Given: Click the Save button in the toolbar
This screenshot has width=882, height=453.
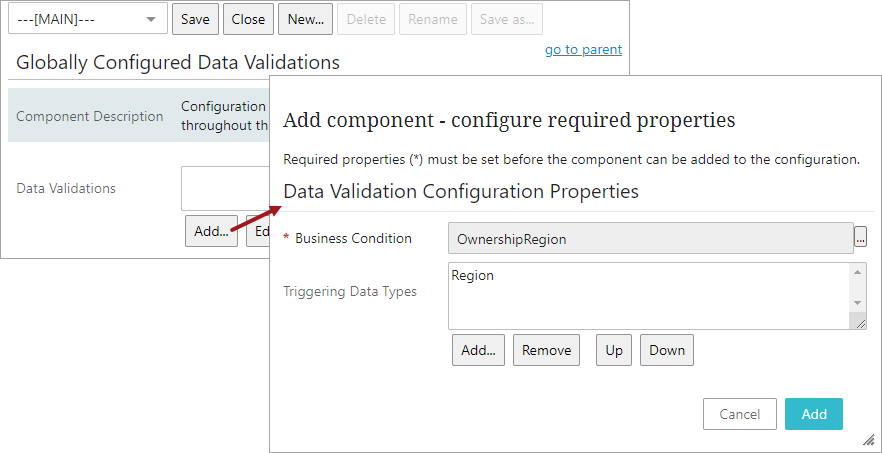Looking at the screenshot, I should [x=195, y=19].
